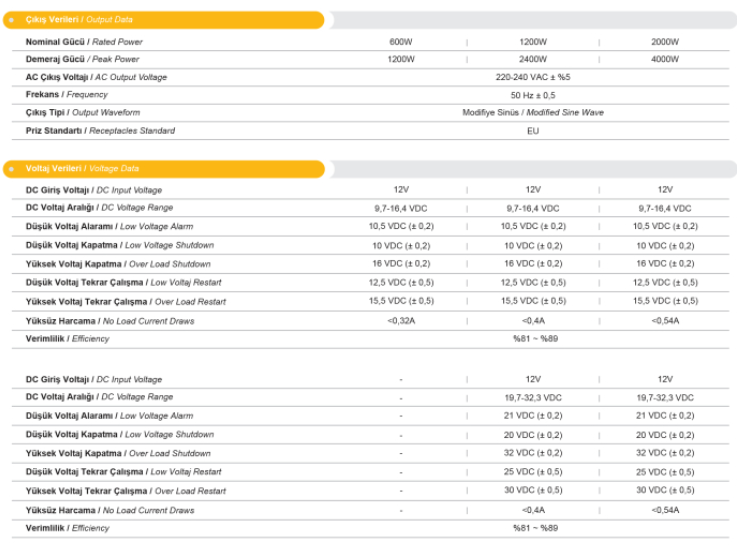The image size is (737, 555).
Task: Click the <0,32A no load current value
Action: [x=400, y=321]
